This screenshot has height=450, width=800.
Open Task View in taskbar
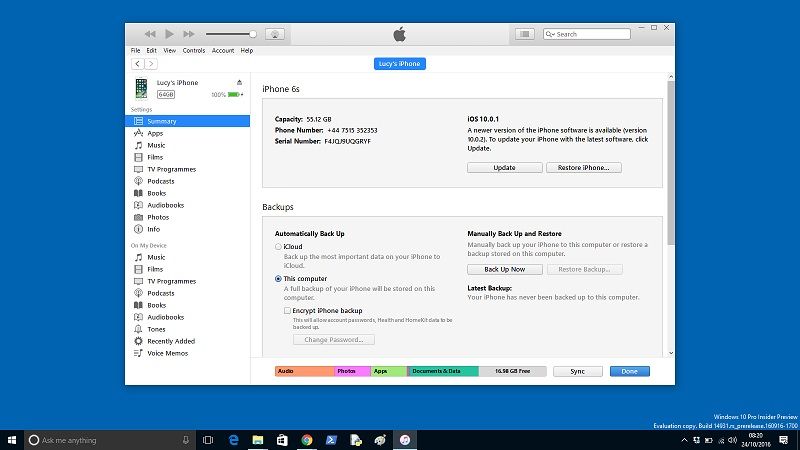coord(208,440)
